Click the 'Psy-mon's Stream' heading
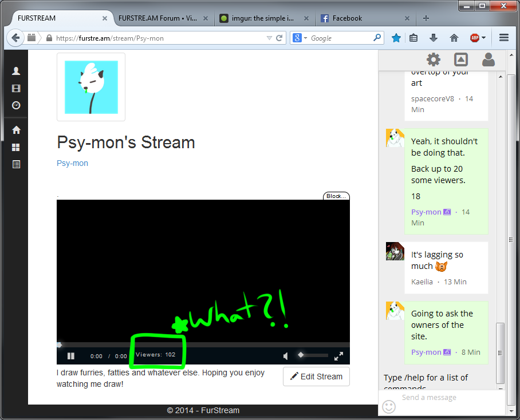520x420 pixels. click(x=125, y=142)
